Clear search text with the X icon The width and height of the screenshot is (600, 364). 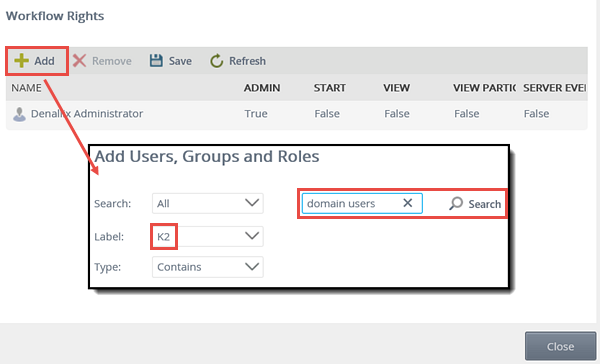click(x=408, y=203)
